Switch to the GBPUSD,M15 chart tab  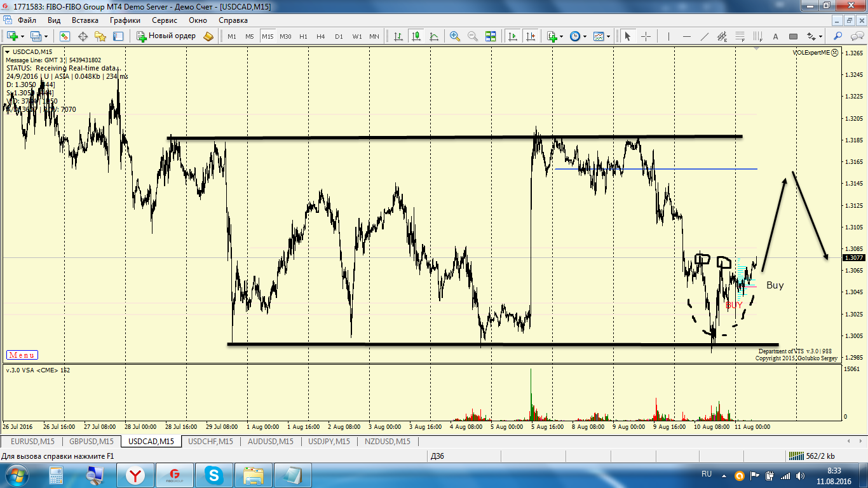(x=92, y=442)
